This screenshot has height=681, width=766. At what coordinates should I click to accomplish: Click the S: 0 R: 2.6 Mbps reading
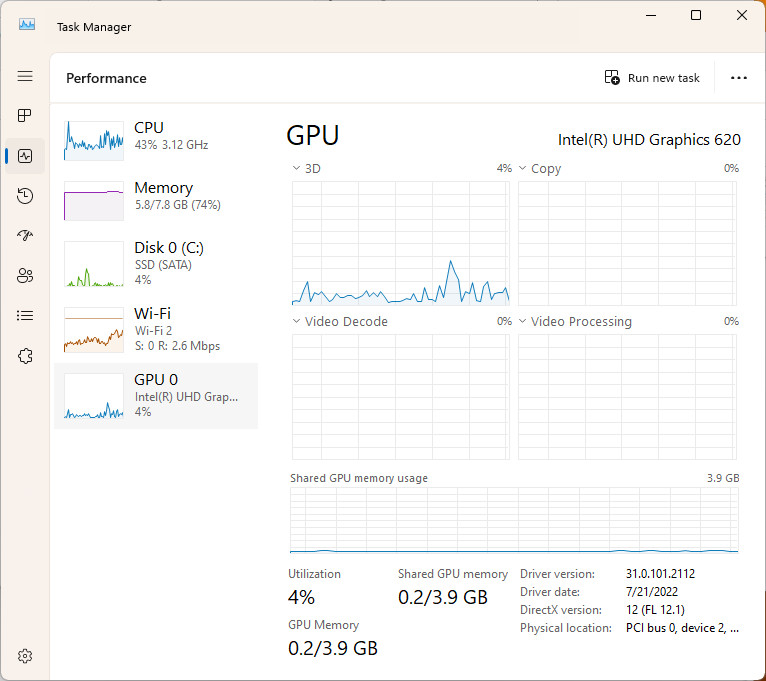point(177,346)
